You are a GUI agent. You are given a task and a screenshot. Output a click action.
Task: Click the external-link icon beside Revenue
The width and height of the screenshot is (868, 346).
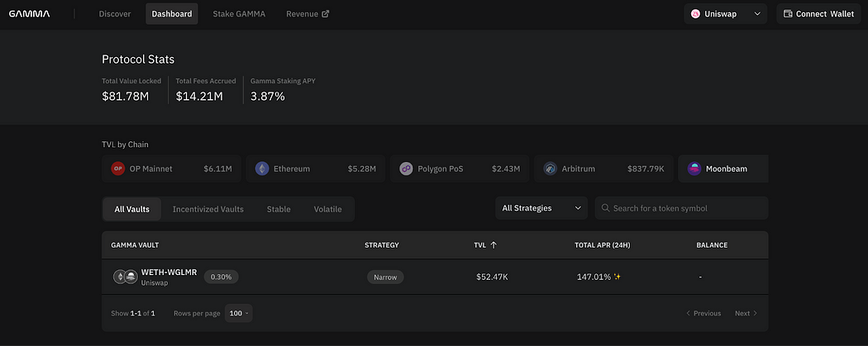[326, 14]
